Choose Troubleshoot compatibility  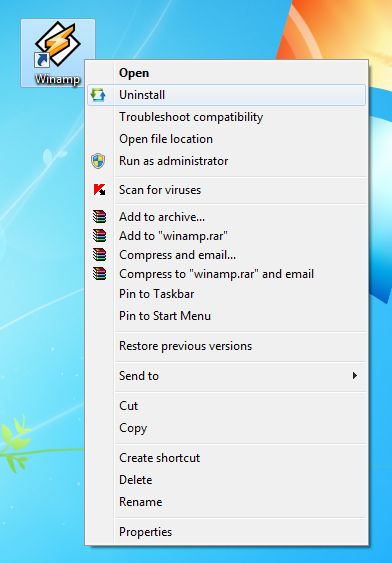coord(227,117)
